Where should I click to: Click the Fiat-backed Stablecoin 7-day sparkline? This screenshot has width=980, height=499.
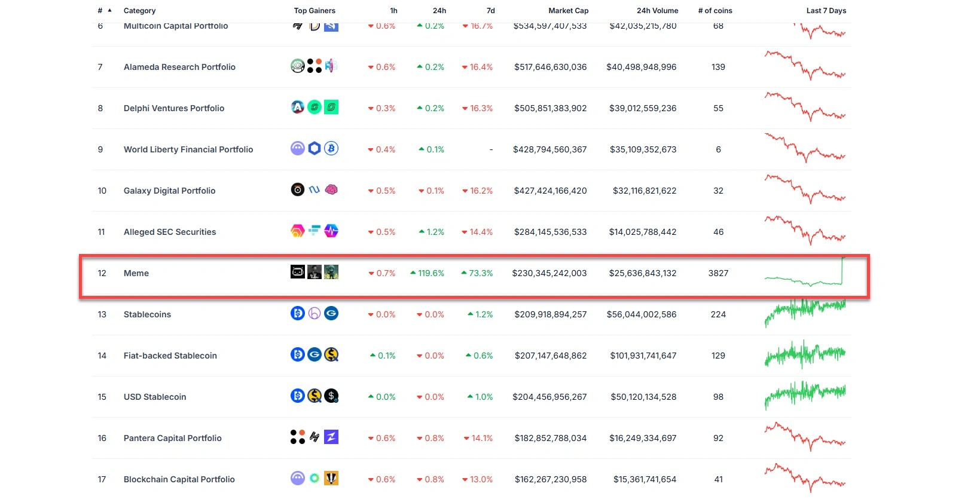point(805,355)
